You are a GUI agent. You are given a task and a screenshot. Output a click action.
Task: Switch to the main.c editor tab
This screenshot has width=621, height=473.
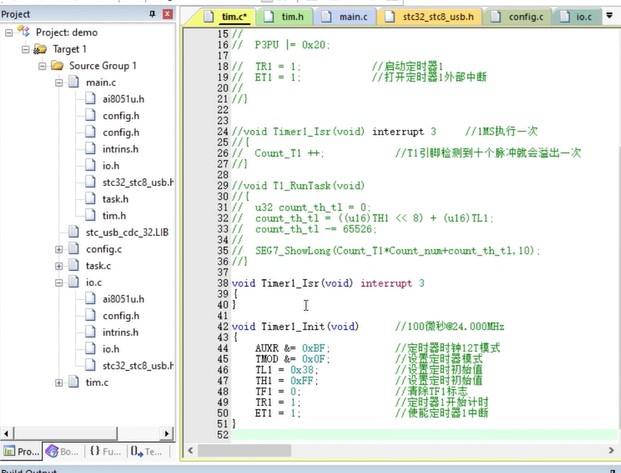pos(352,17)
